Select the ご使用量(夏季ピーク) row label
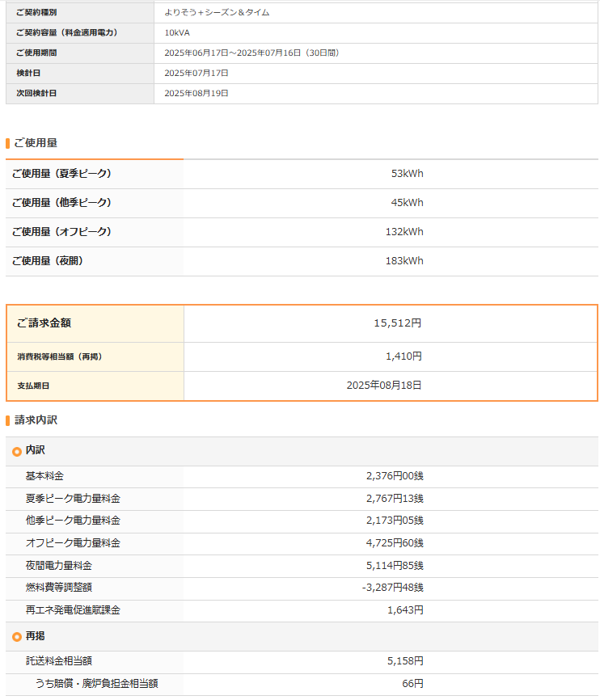 coord(61,174)
